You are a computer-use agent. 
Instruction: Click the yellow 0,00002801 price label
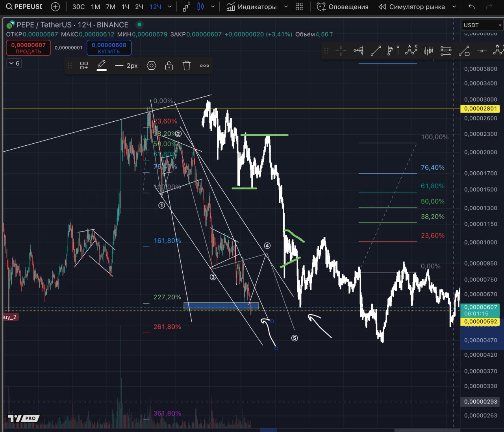click(x=480, y=109)
